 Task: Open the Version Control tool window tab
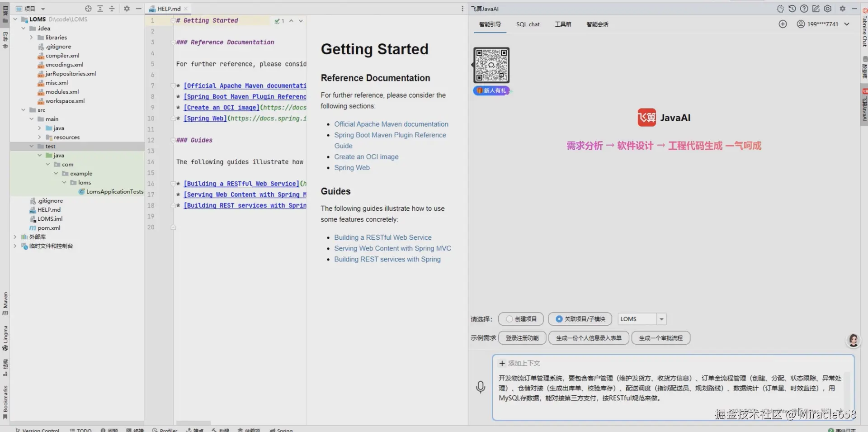click(37, 430)
